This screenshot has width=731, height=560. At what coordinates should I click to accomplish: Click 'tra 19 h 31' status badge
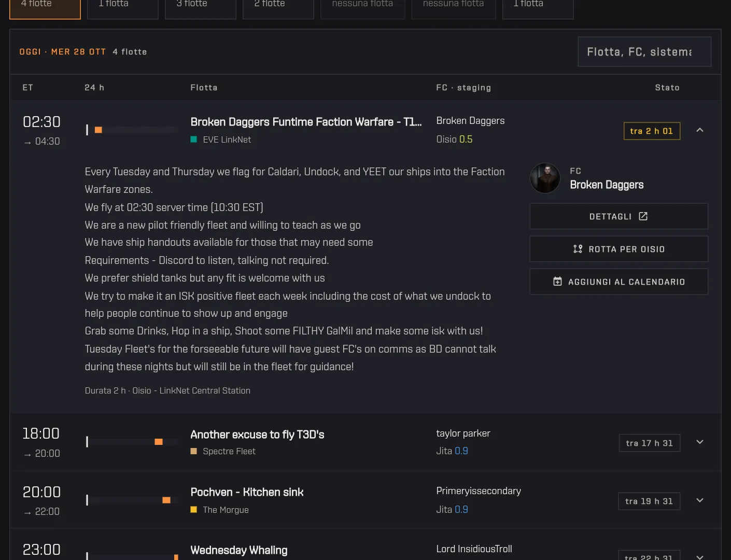coord(649,501)
